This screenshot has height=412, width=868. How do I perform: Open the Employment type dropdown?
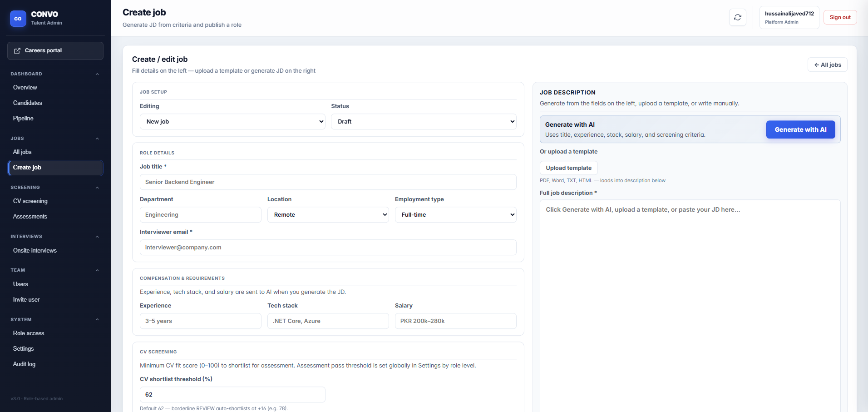coord(455,214)
